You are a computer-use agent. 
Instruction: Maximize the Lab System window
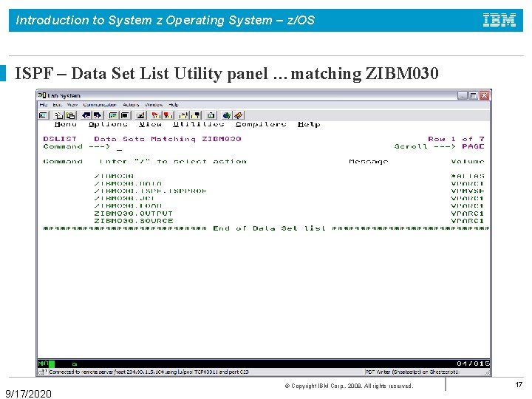473,95
